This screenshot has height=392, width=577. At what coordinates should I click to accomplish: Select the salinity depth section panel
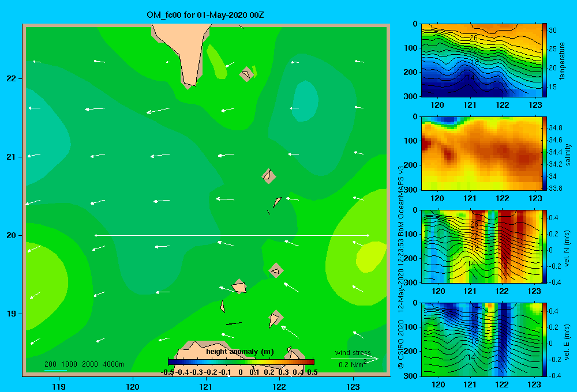click(x=482, y=153)
